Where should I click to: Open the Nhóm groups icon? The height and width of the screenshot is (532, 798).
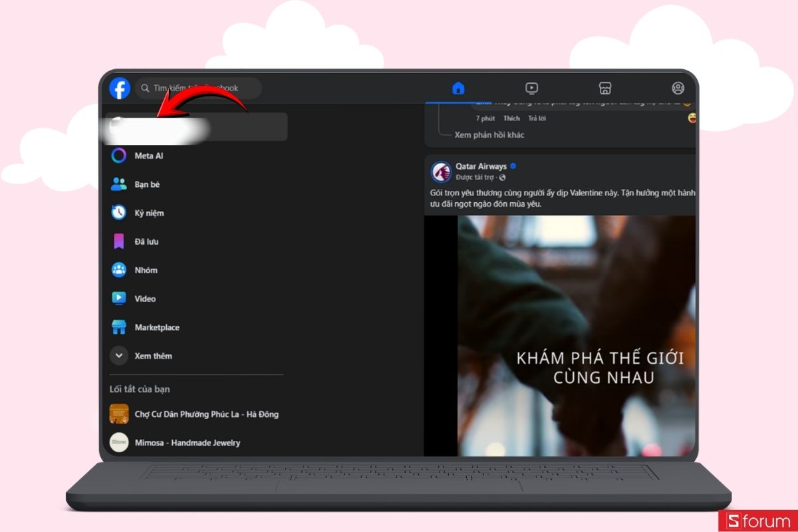119,270
